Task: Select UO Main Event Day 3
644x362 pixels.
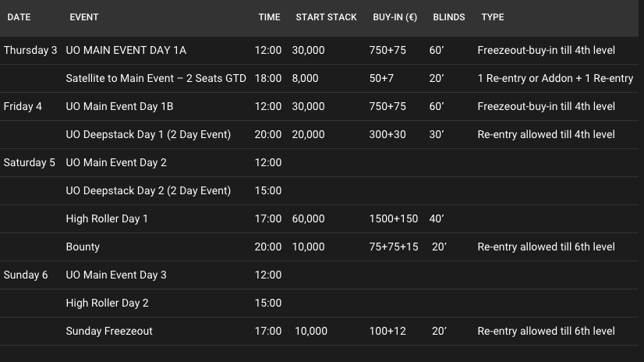Action: tap(116, 275)
